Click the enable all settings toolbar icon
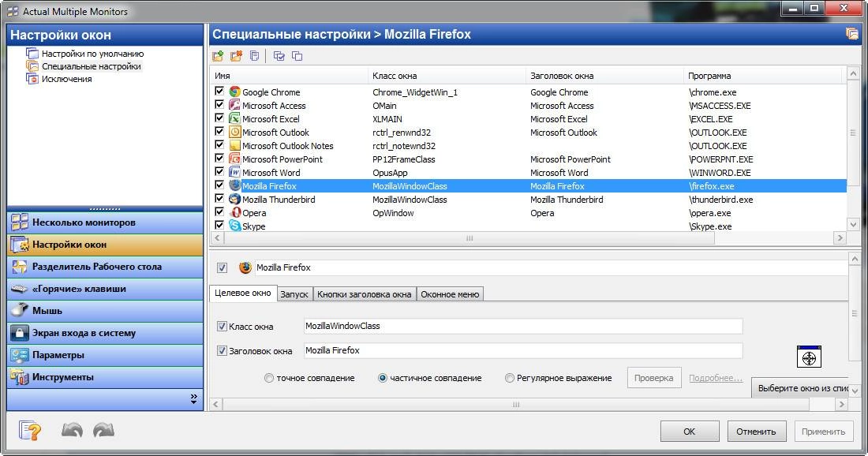This screenshot has height=456, width=868. (279, 56)
